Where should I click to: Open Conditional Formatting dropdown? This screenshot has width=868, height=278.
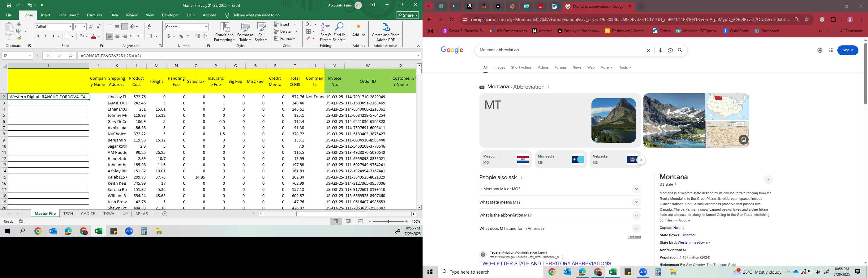point(225,32)
